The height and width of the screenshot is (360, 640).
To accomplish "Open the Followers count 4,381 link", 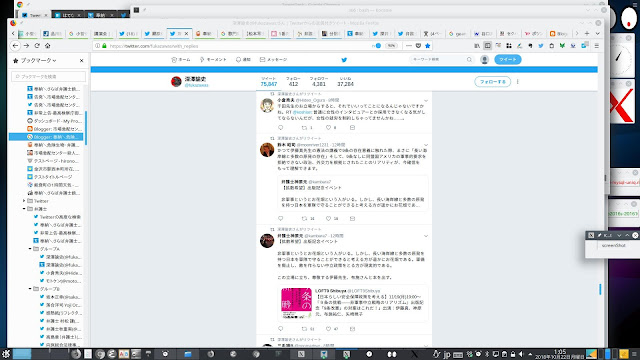I will tap(319, 82).
